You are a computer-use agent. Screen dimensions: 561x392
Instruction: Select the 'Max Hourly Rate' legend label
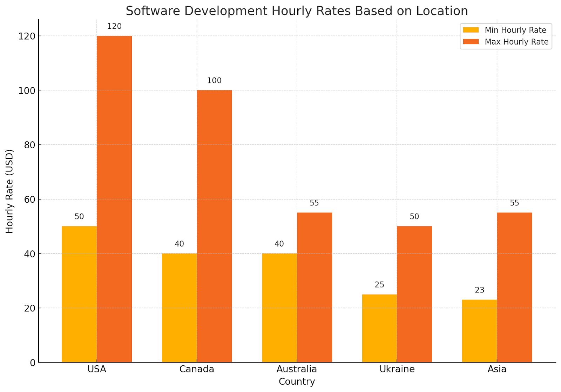click(x=516, y=42)
